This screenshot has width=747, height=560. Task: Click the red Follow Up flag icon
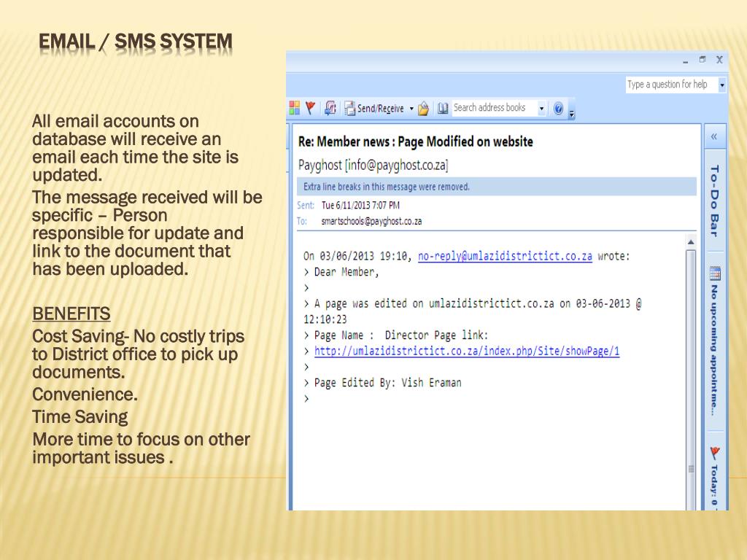coord(310,108)
